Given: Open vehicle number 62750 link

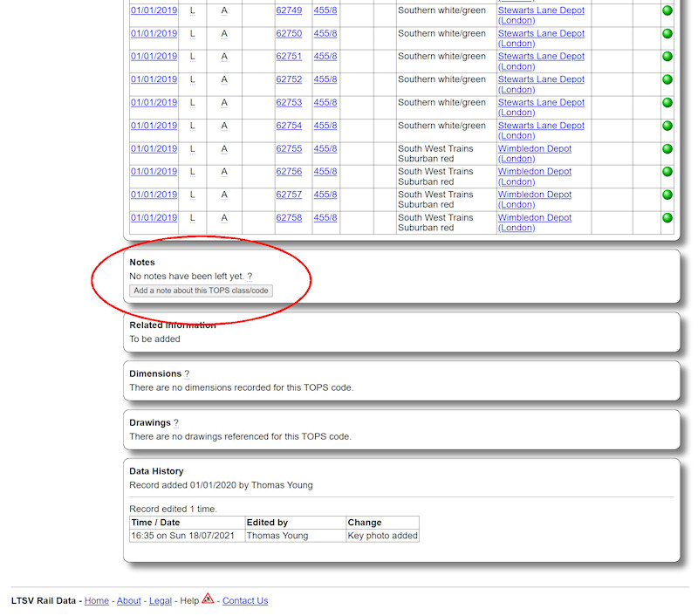Looking at the screenshot, I should 289,33.
